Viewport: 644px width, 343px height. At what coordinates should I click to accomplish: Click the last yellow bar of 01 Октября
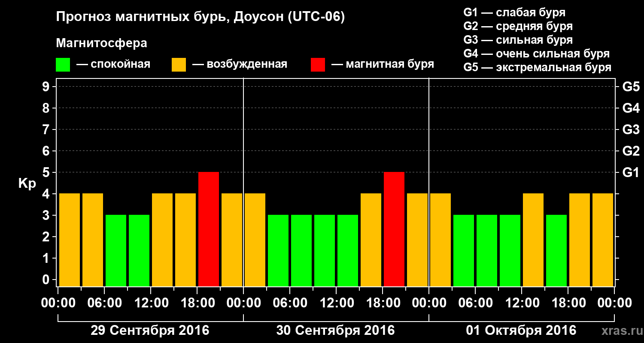coord(603,240)
